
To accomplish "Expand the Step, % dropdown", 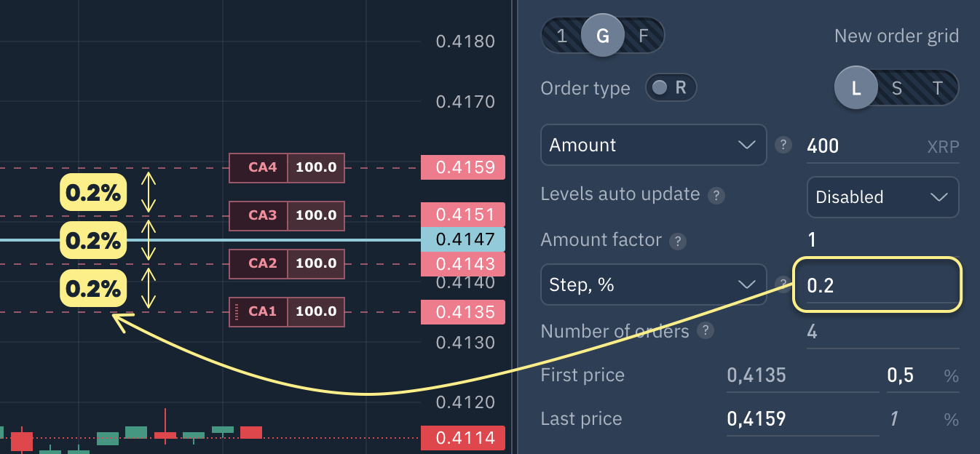I will coord(653,284).
